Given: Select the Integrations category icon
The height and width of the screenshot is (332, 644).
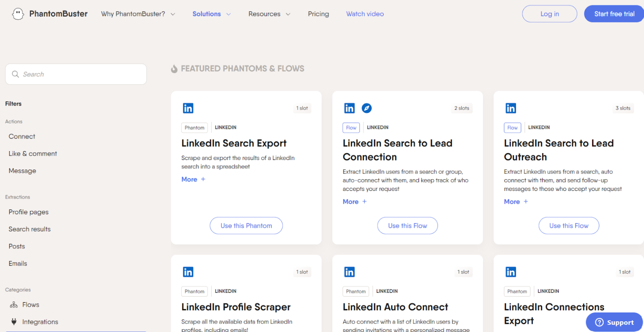Looking at the screenshot, I should point(13,322).
